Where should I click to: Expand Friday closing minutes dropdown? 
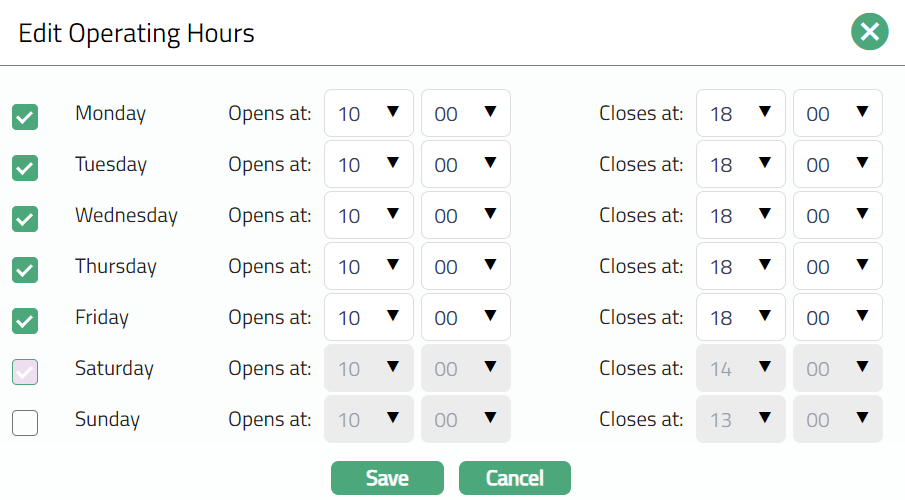[837, 317]
